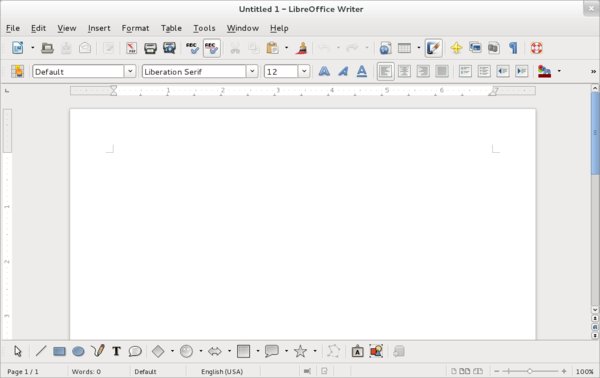
Task: Insert a hyperlink via Hyperlink icon
Action: pyautogui.click(x=385, y=48)
